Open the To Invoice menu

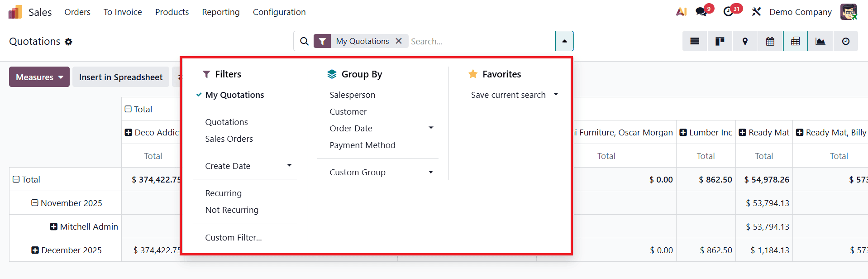(x=123, y=12)
